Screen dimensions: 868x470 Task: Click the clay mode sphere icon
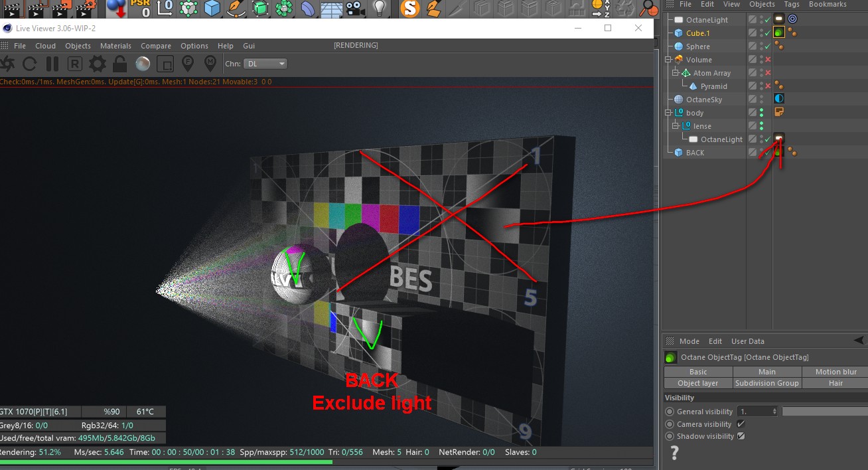[143, 64]
